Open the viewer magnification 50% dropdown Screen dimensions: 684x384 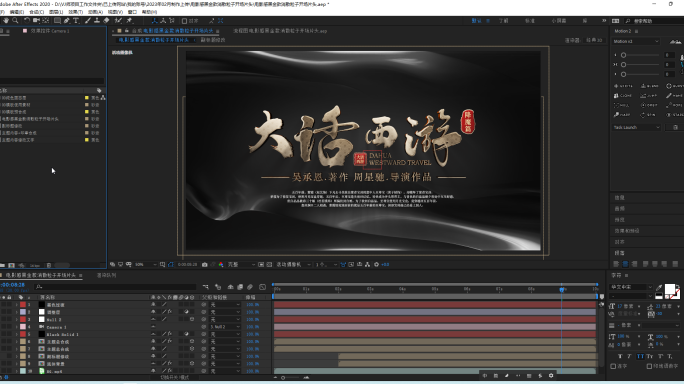click(145, 264)
